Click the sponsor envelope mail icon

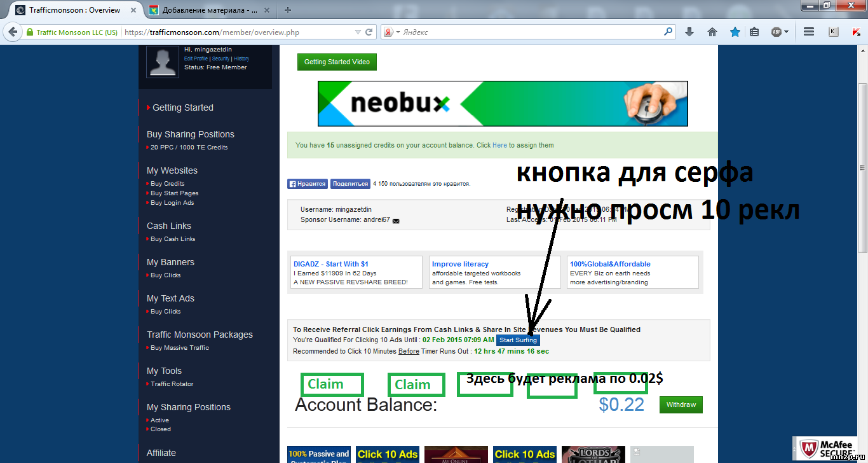(x=396, y=221)
